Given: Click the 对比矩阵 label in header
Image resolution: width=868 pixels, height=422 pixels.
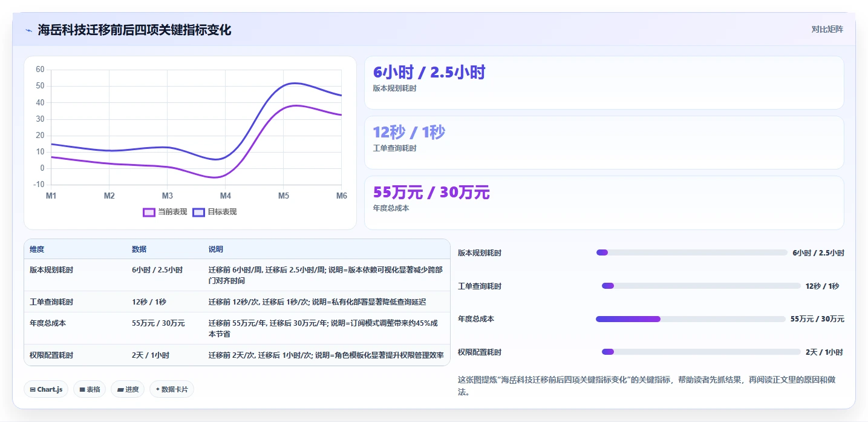Looking at the screenshot, I should 827,29.
